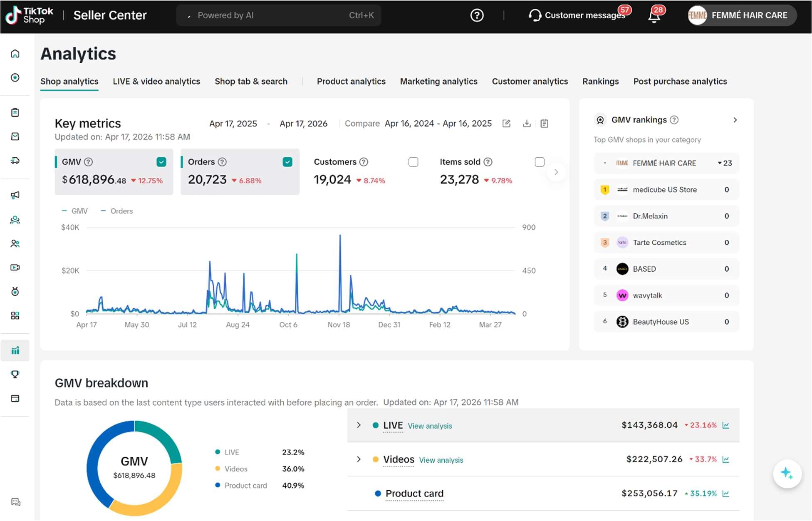Click the TikTok Shop logo
Viewport: 812px width, 521px height.
click(29, 15)
